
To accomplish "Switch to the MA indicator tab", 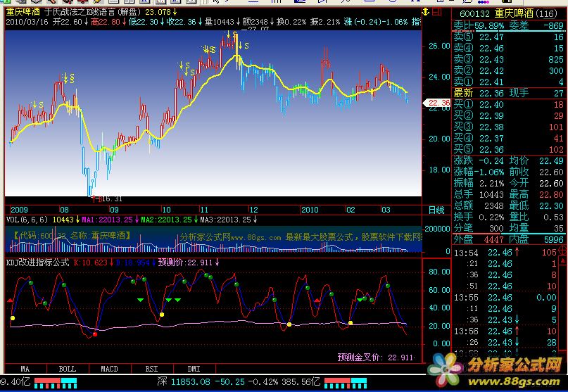I will [25, 368].
